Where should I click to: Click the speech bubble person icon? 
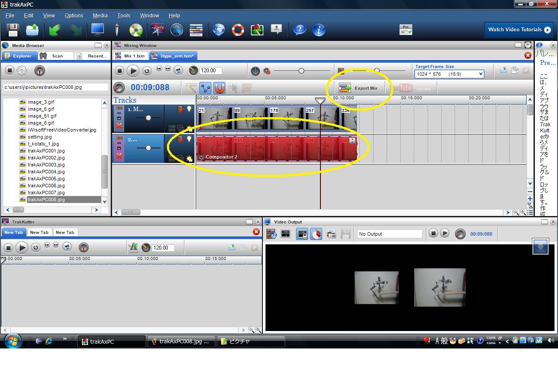click(276, 30)
